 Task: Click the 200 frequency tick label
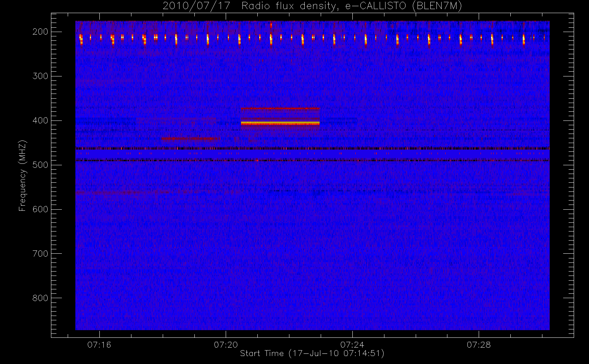click(40, 32)
